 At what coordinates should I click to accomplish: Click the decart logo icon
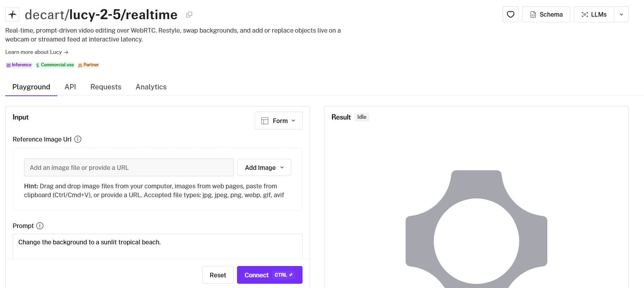coord(12,15)
